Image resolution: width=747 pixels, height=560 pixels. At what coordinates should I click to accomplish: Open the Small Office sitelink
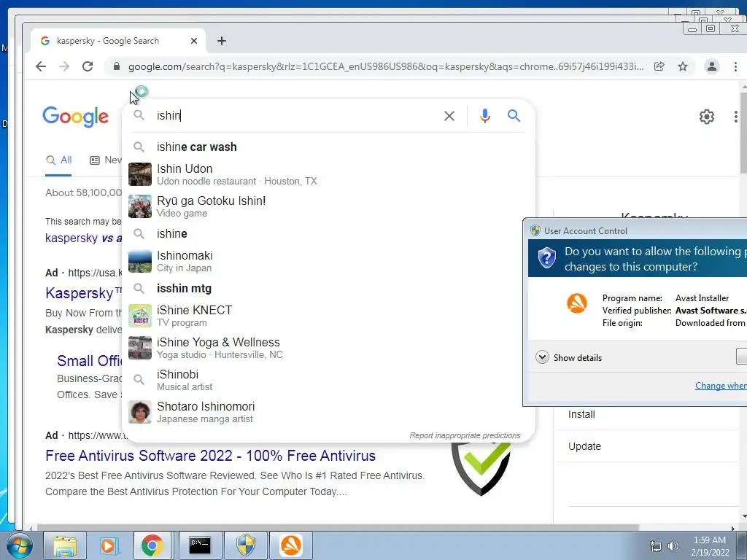point(90,361)
